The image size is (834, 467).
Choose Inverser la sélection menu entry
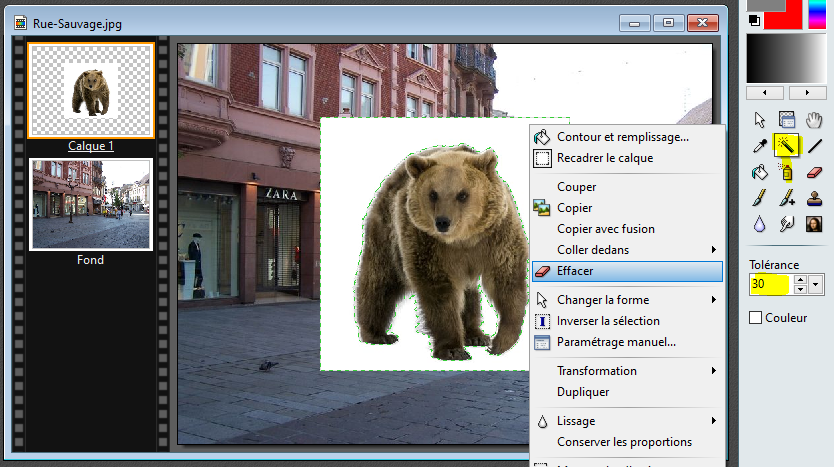[x=608, y=321]
